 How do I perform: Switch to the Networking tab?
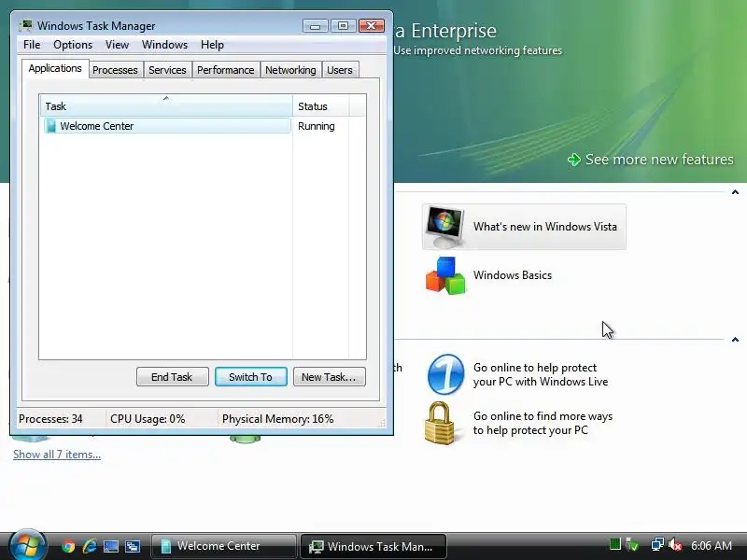(290, 70)
